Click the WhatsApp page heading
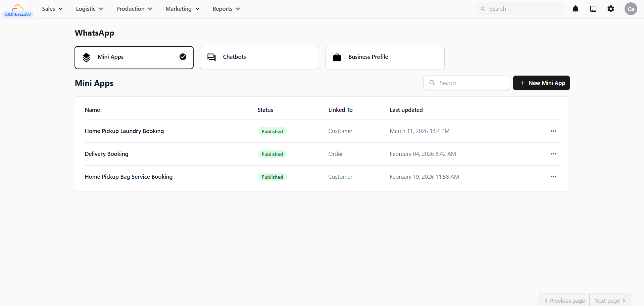This screenshot has width=644, height=306. (94, 33)
